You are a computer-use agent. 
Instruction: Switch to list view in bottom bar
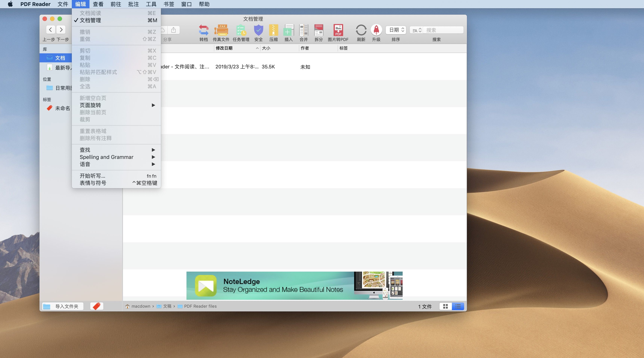[458, 306]
